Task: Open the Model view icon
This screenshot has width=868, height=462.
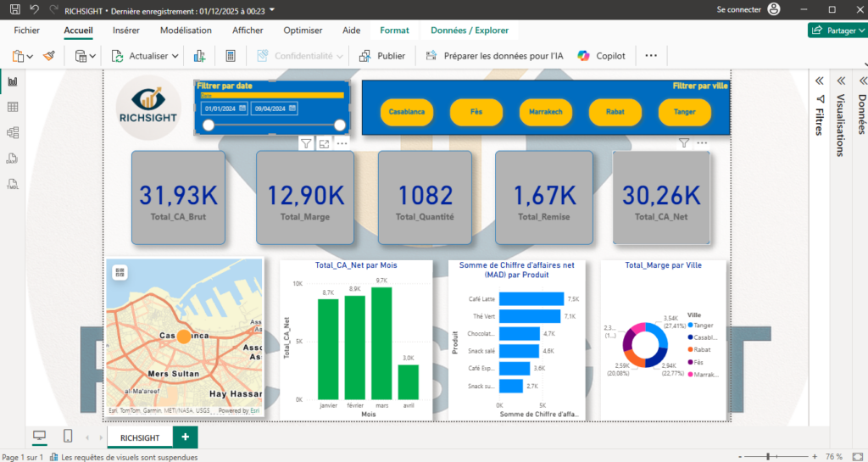Action: pyautogui.click(x=12, y=132)
